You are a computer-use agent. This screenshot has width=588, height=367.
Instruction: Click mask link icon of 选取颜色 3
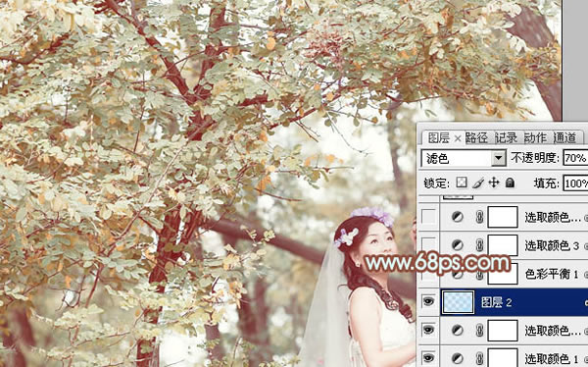click(x=479, y=245)
